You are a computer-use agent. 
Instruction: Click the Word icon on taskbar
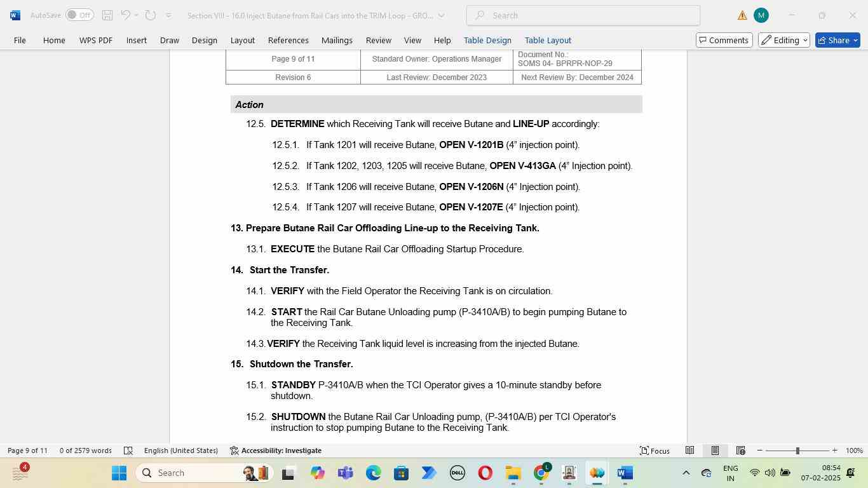[625, 473]
